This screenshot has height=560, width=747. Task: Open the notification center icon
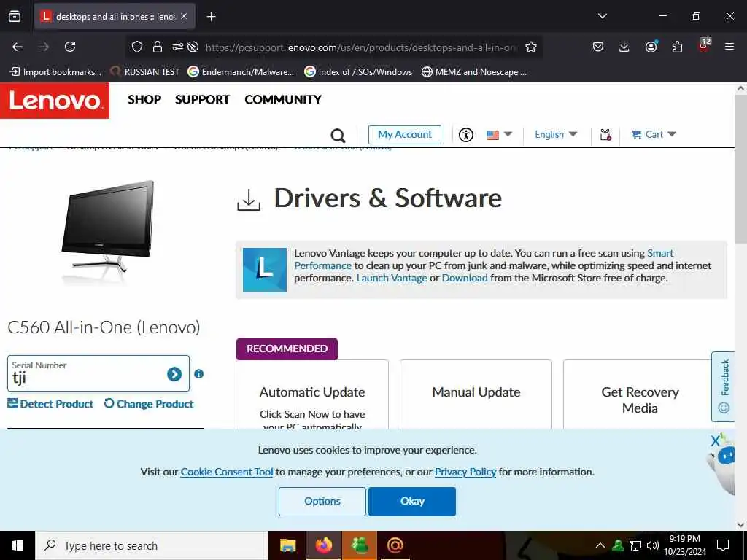pyautogui.click(x=723, y=545)
